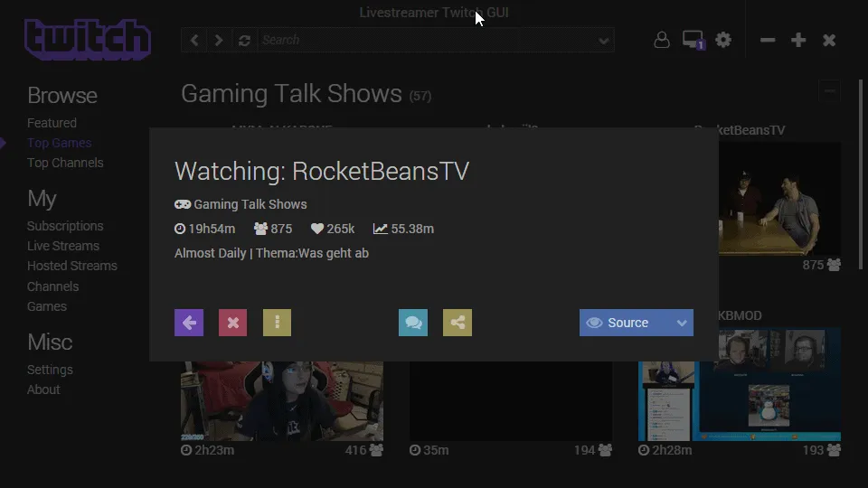
Task: Select Top Games in sidebar
Action: click(60, 143)
